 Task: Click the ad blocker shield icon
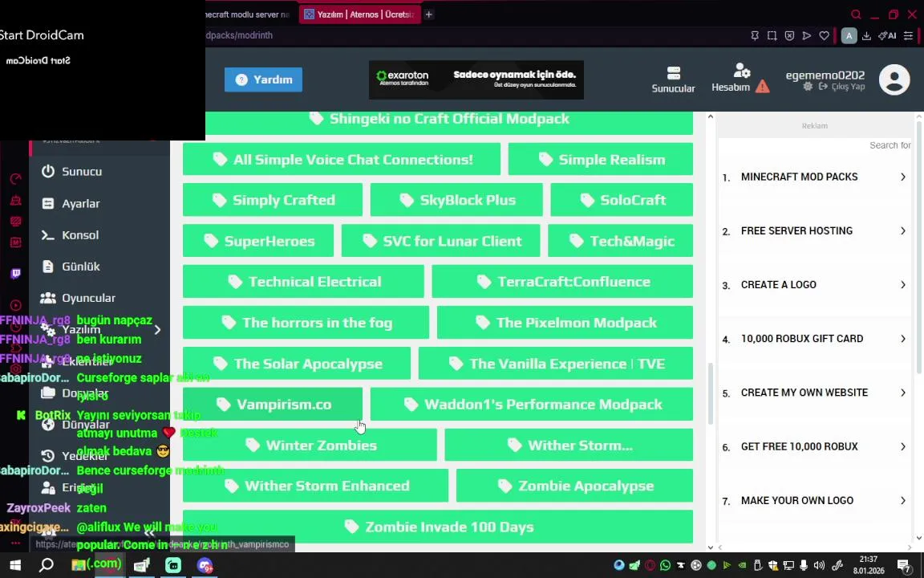tap(789, 36)
